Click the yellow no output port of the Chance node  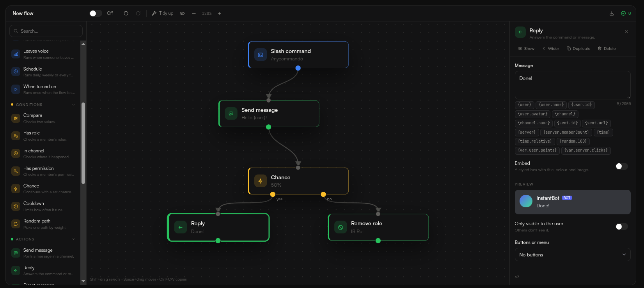[x=323, y=194]
